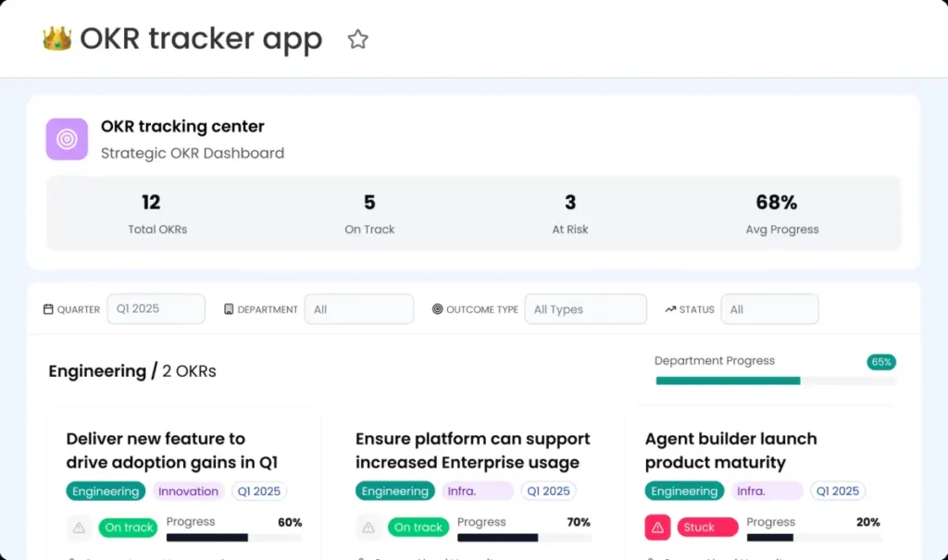The height and width of the screenshot is (560, 948).
Task: Click the favorite star icon
Action: (x=357, y=39)
